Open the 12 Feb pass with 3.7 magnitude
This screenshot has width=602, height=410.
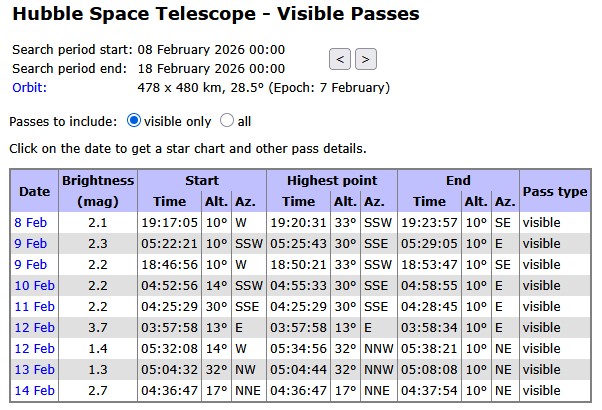click(x=33, y=327)
